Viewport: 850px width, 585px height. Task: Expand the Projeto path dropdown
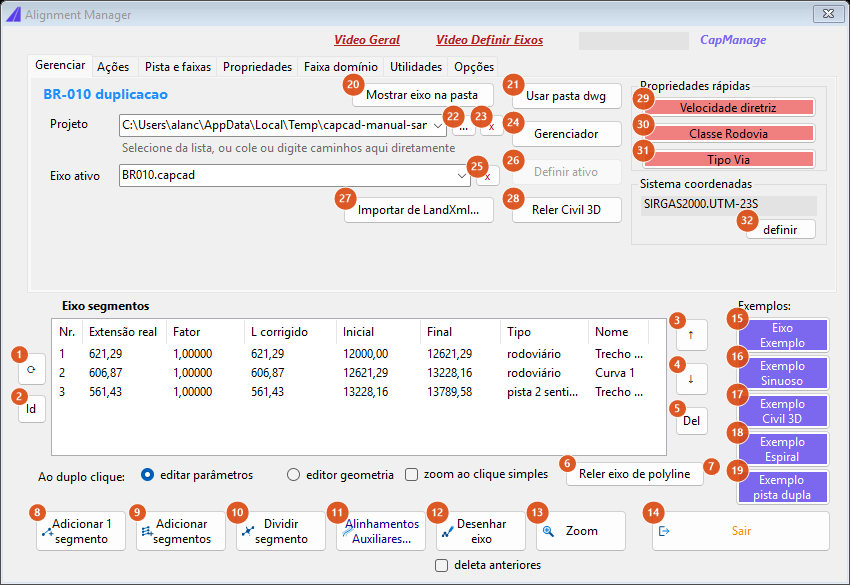tap(437, 126)
